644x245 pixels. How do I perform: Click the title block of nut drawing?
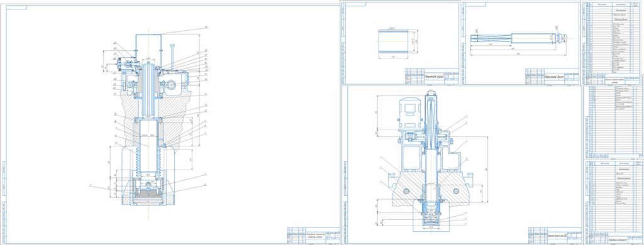click(x=431, y=77)
